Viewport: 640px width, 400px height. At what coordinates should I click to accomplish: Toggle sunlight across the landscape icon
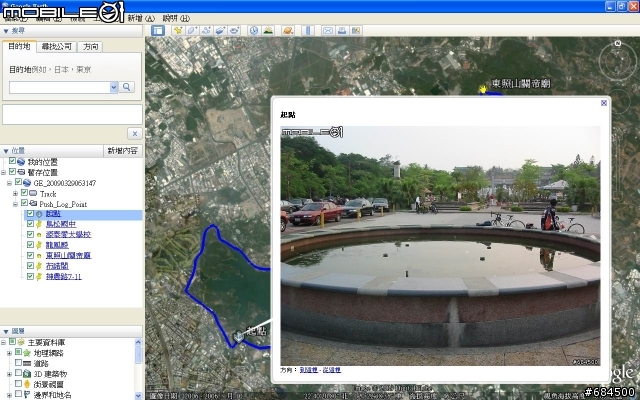point(268,31)
